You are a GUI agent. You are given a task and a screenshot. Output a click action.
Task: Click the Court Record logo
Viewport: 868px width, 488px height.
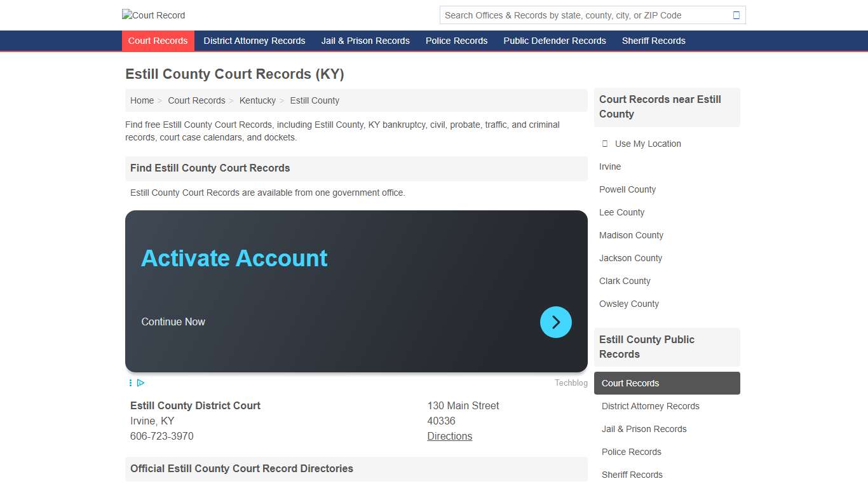[153, 15]
